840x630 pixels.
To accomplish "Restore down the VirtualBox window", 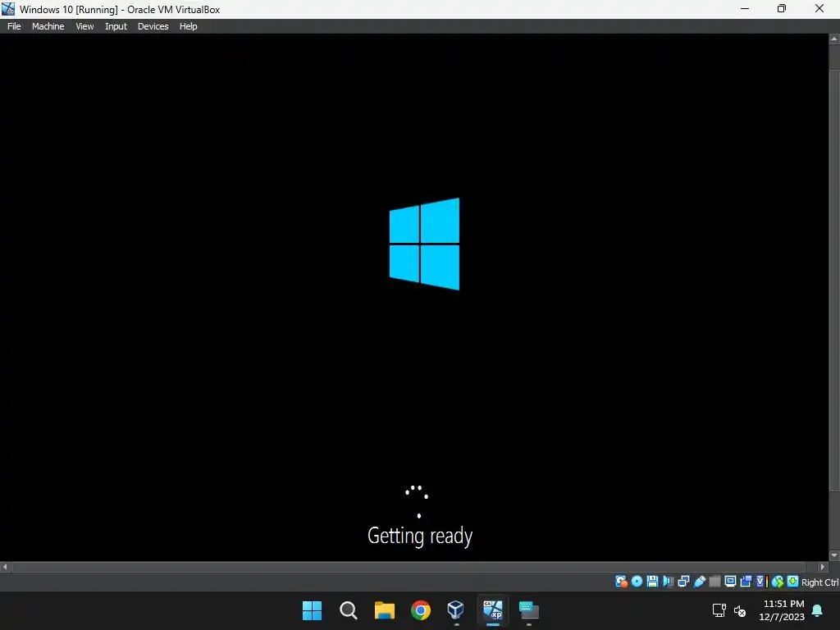I will [782, 8].
